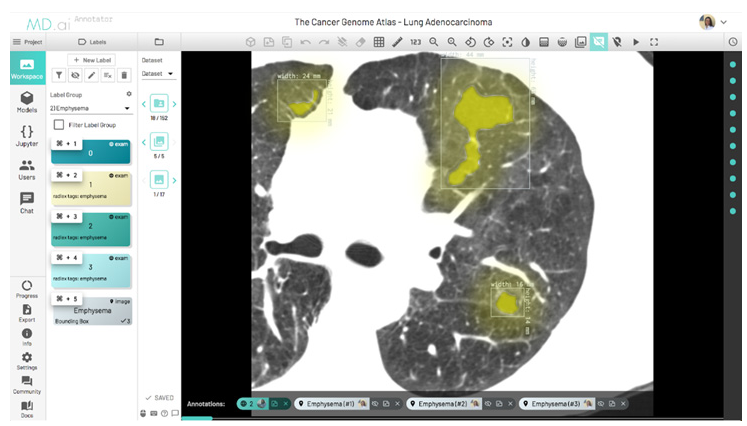Click the center focus viewport icon
The width and height of the screenshot is (747, 426).
click(507, 42)
